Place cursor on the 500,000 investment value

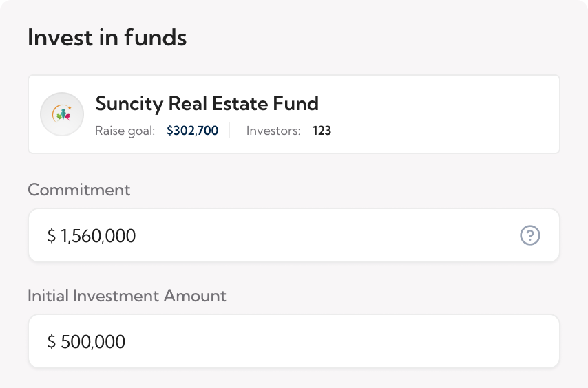94,342
